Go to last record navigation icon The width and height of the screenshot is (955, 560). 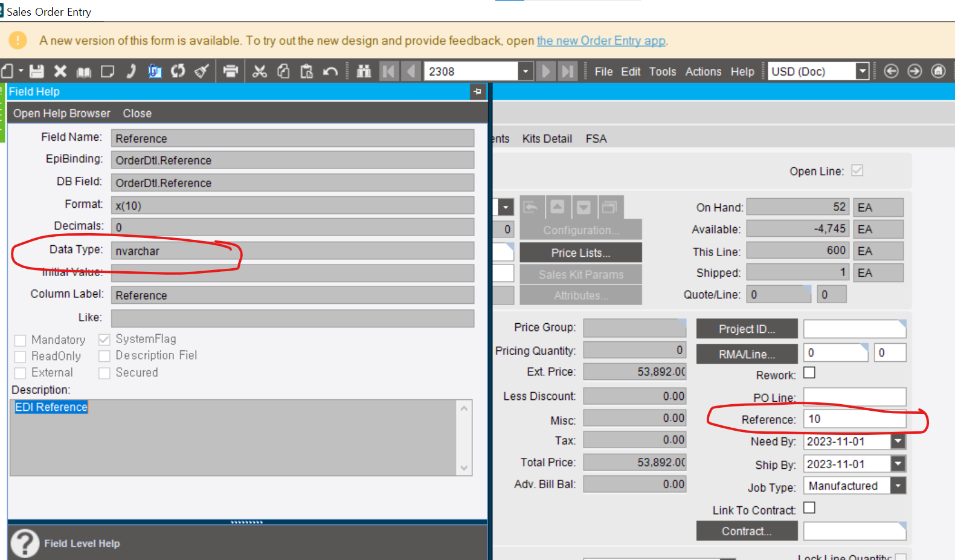tap(568, 71)
